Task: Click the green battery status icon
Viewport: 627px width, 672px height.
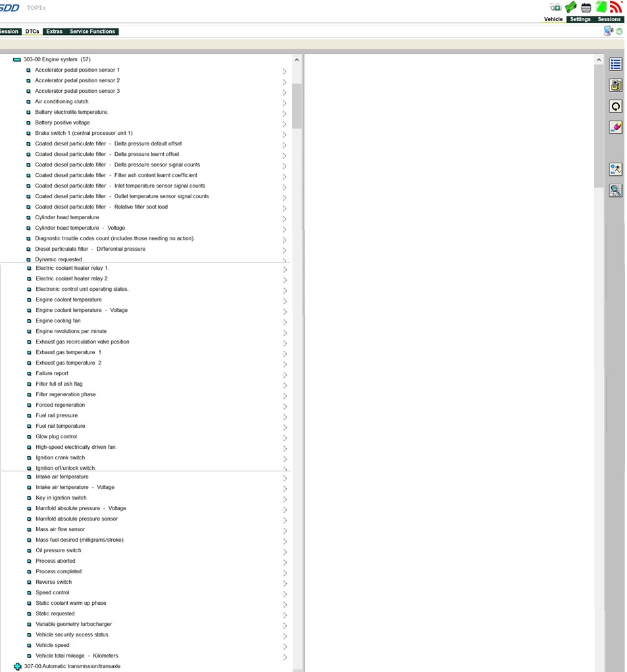Action: pyautogui.click(x=601, y=7)
